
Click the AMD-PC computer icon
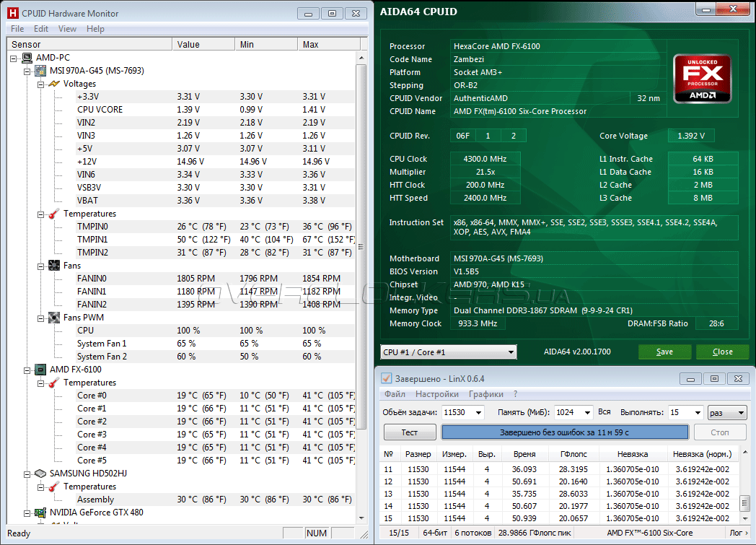(27, 58)
